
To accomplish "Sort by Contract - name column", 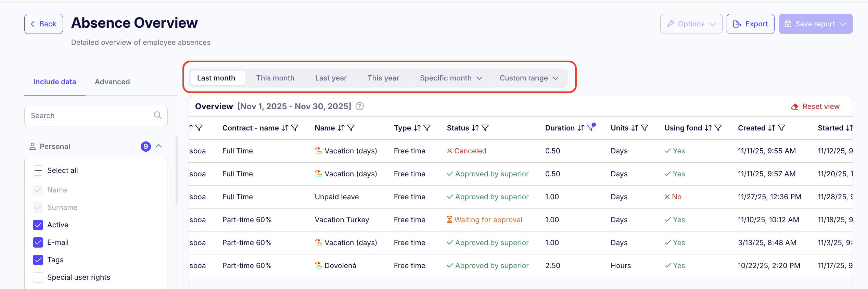I will (x=285, y=128).
